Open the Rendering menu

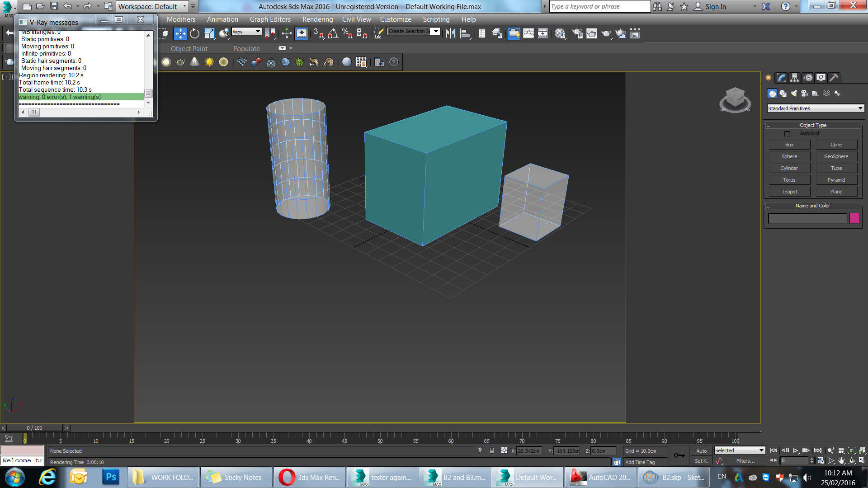pos(317,19)
